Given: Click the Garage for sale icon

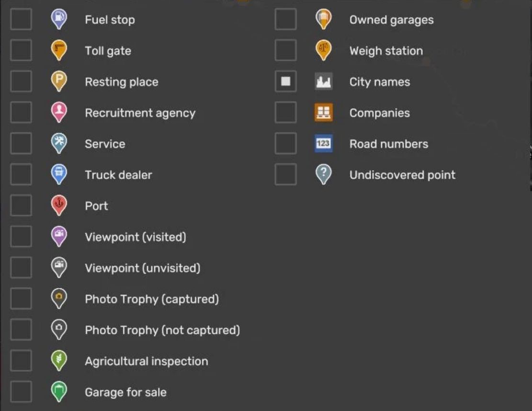Looking at the screenshot, I should coord(59,392).
